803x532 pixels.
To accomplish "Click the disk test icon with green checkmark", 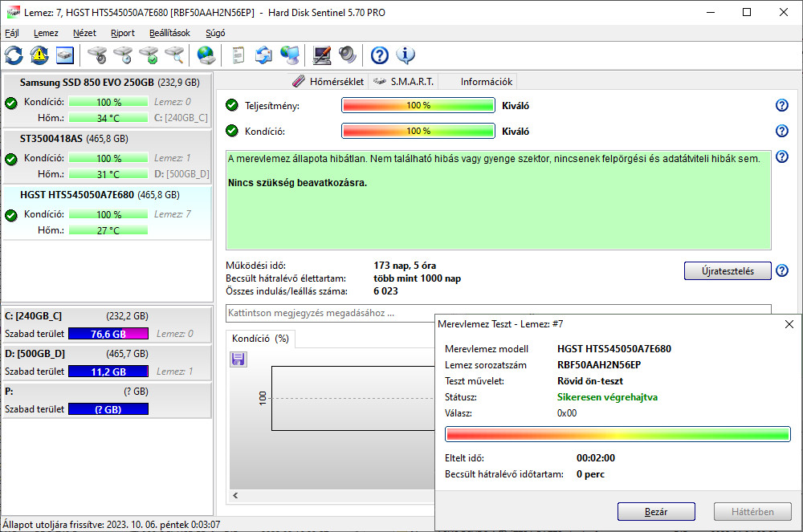I will click(149, 55).
